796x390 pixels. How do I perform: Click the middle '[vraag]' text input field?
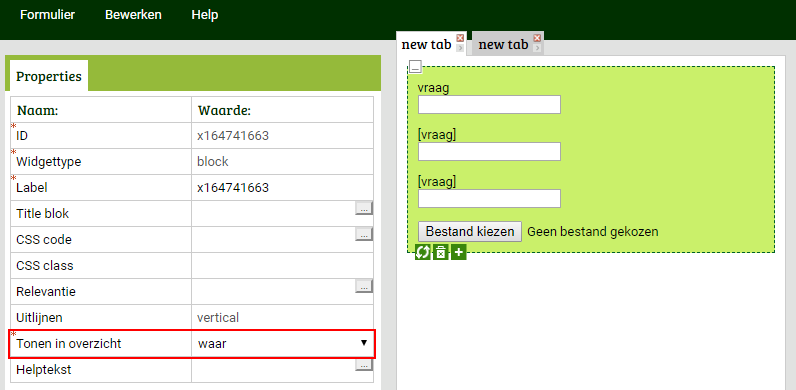pyautogui.click(x=489, y=151)
